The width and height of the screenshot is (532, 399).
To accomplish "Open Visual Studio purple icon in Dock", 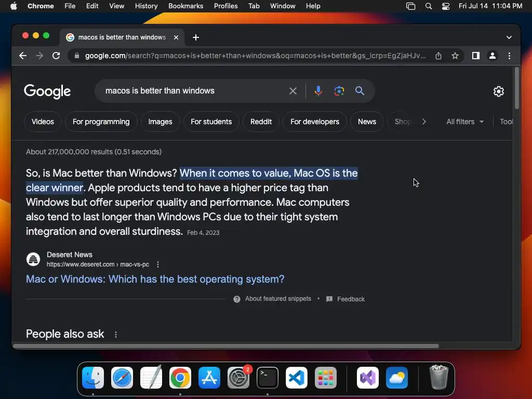I will pyautogui.click(x=368, y=378).
